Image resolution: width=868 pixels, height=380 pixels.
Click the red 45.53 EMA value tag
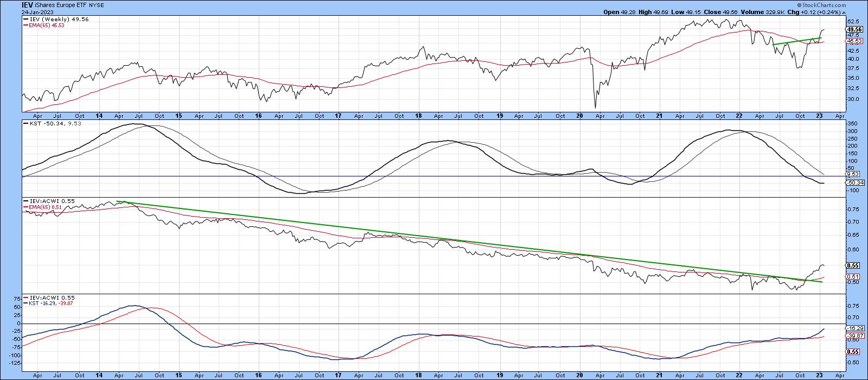(854, 41)
